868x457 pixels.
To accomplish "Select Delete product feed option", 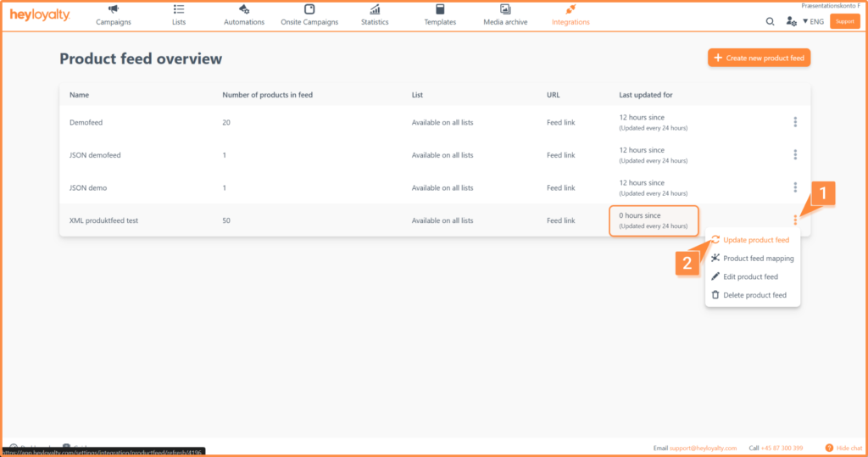I will pos(754,295).
